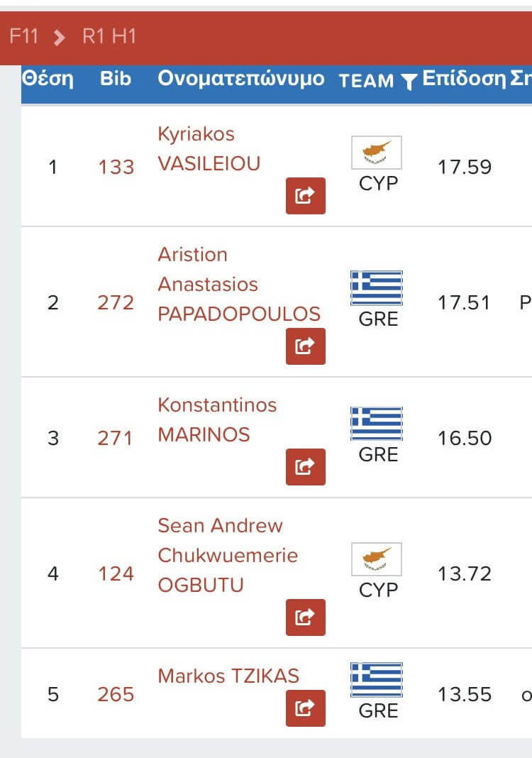Click Greece flag beside Papadopoulos
This screenshot has width=532, height=758.
pyautogui.click(x=377, y=288)
